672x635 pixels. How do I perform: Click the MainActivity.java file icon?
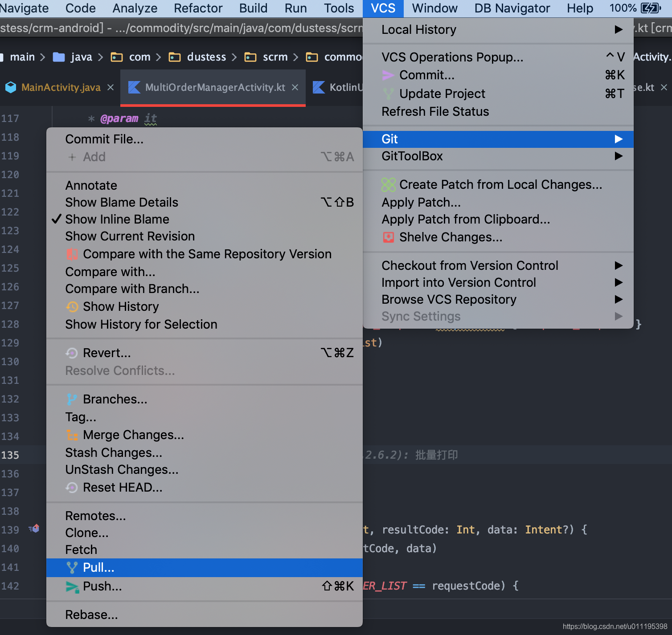pos(11,87)
